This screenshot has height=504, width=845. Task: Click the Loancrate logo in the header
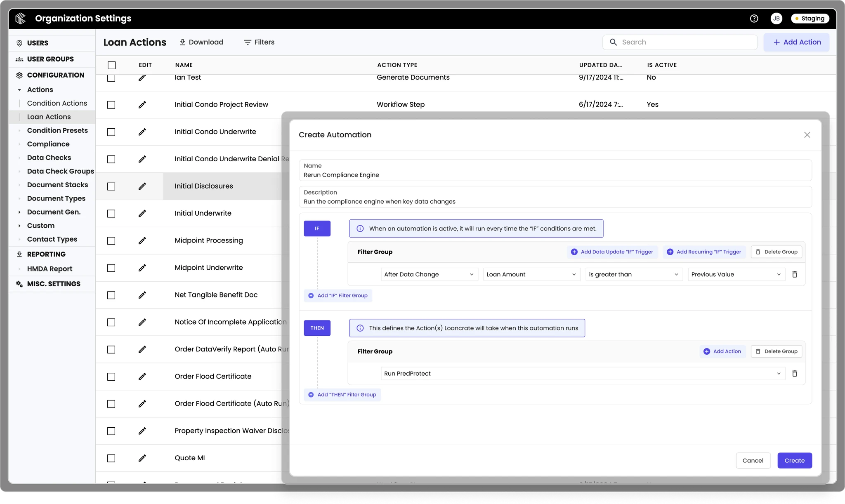19,18
